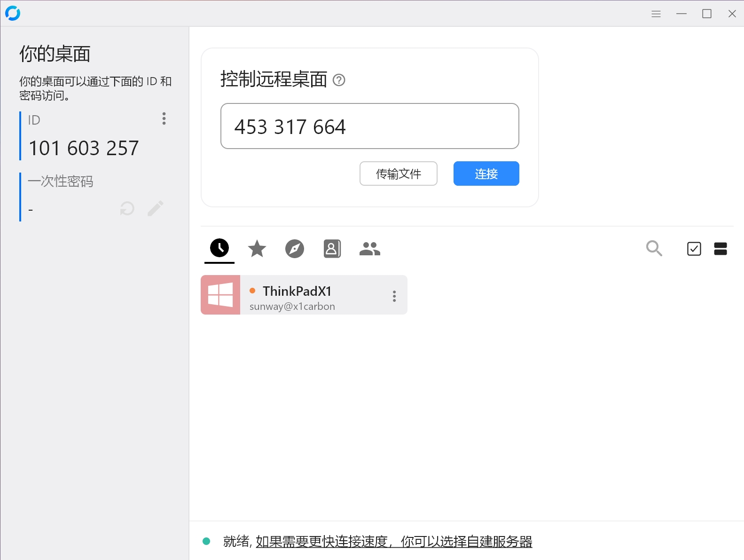Open the discovered devices compass tab
The height and width of the screenshot is (560, 744).
pos(295,249)
